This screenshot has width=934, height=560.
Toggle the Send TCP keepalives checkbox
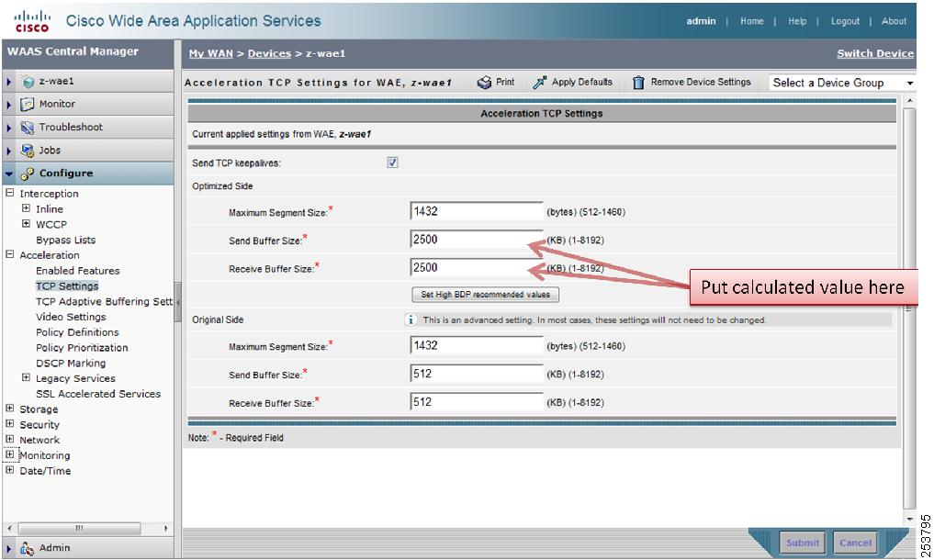pyautogui.click(x=392, y=162)
